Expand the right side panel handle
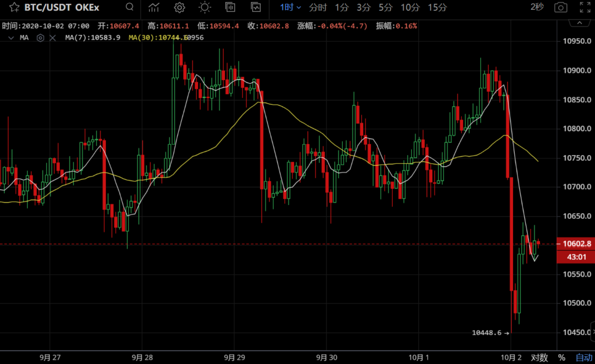Viewport: 595px width, 364px height. pos(593,331)
